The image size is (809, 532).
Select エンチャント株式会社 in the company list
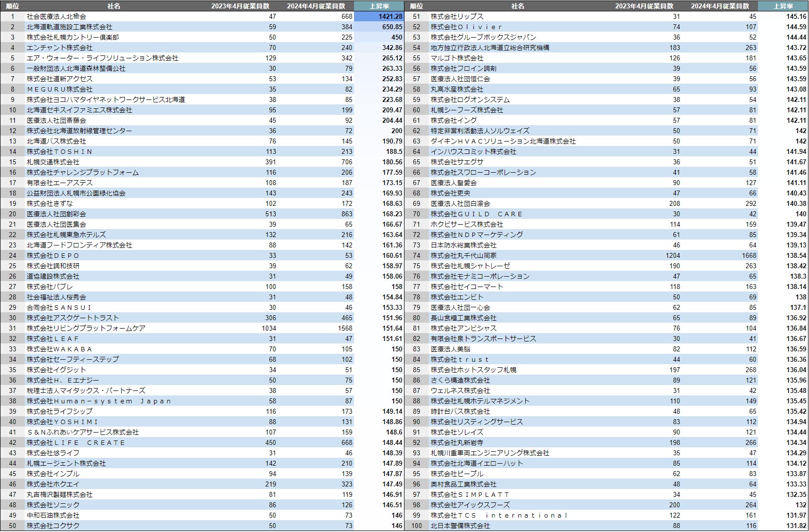click(59, 48)
